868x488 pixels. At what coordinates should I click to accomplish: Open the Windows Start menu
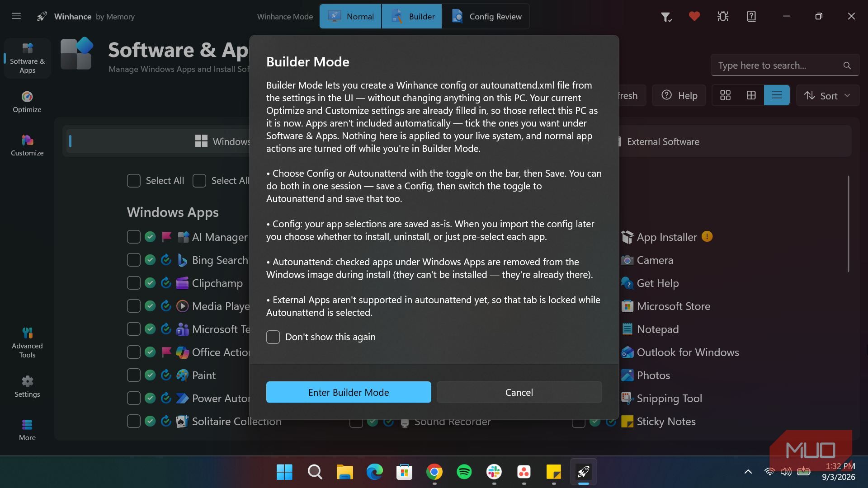(284, 472)
